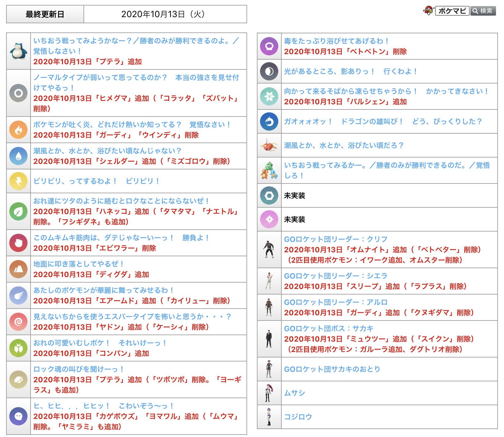This screenshot has width=504, height=437.
Task: Open the GOロケット団サカキのおとり link
Action: pos(332,369)
